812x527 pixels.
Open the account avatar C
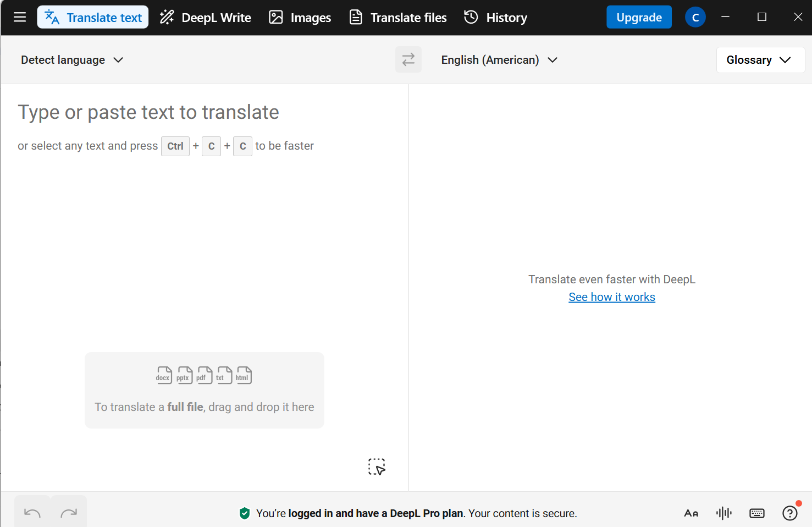[695, 17]
